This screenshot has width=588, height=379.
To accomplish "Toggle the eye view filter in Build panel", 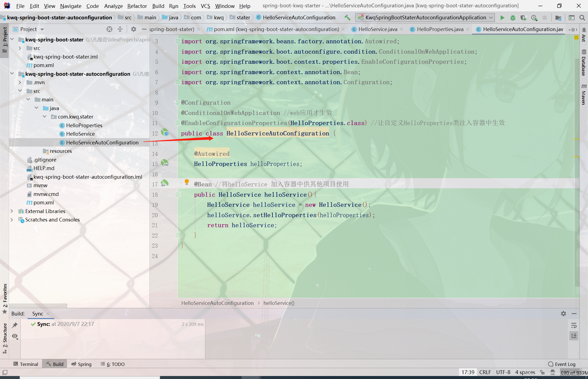I will pyautogui.click(x=15, y=336).
